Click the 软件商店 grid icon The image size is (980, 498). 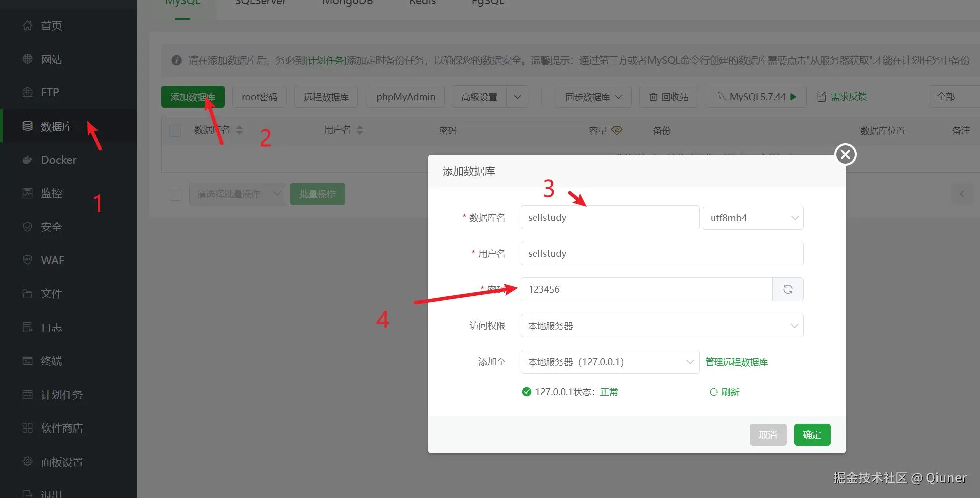[28, 428]
